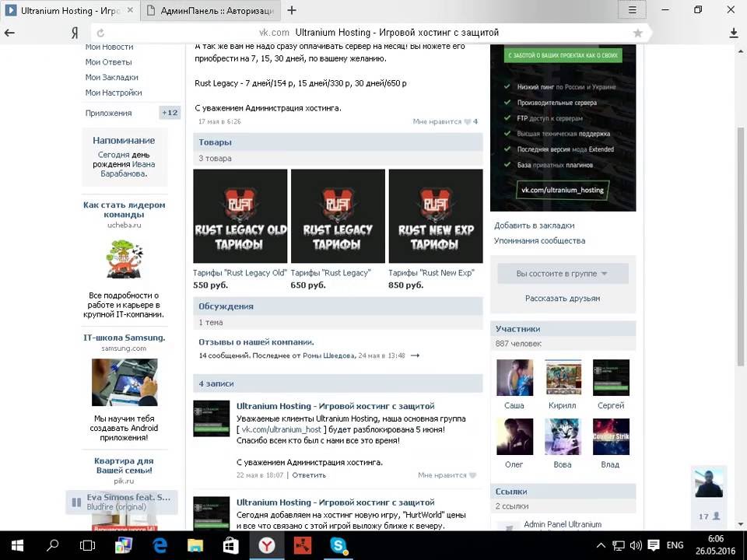Open the Товары section header

[338, 142]
